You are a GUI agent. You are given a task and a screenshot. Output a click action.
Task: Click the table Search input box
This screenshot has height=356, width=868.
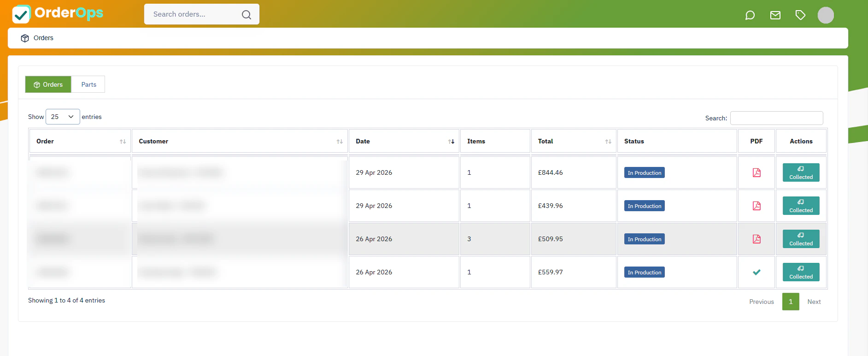point(777,118)
